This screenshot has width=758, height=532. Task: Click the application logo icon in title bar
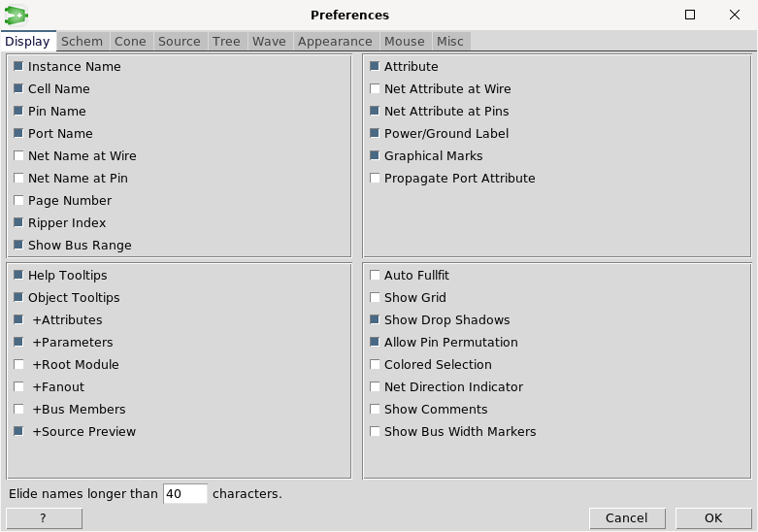(x=16, y=15)
